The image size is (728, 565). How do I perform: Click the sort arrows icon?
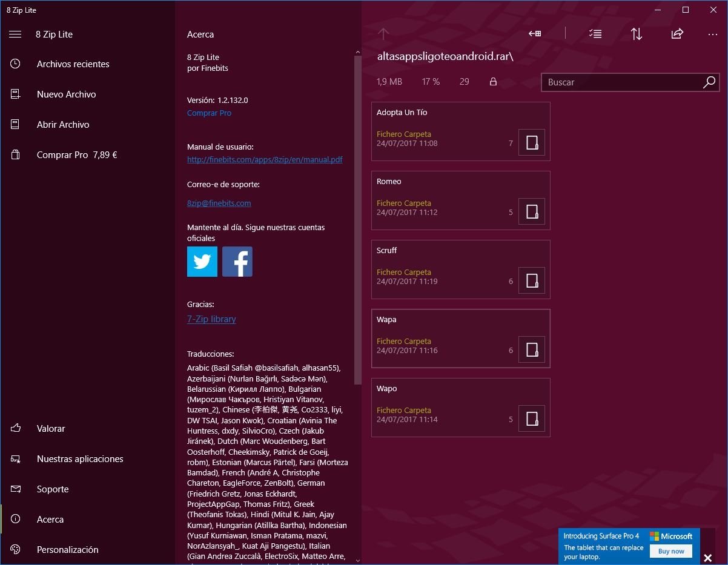click(x=637, y=34)
